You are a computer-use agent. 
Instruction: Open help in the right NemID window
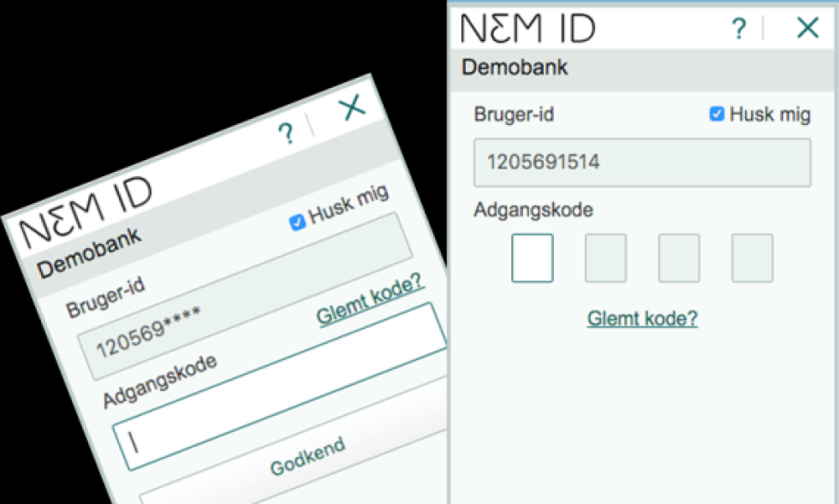coord(739,28)
